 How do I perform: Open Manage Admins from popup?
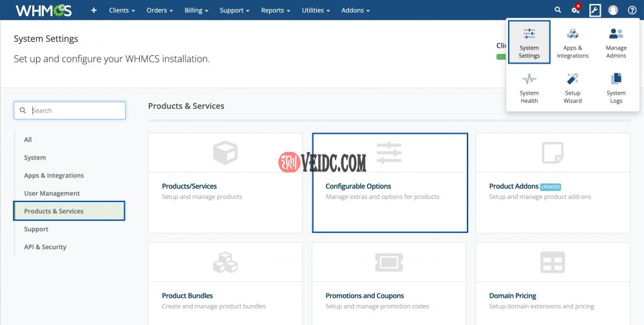616,42
